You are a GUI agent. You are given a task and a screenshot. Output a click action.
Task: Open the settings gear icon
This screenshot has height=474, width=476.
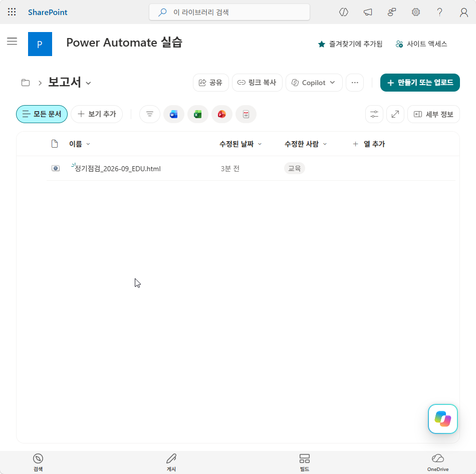point(415,12)
